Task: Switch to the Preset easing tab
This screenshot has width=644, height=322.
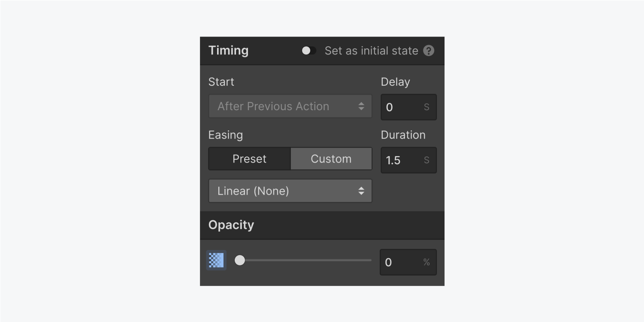Action: 249,159
